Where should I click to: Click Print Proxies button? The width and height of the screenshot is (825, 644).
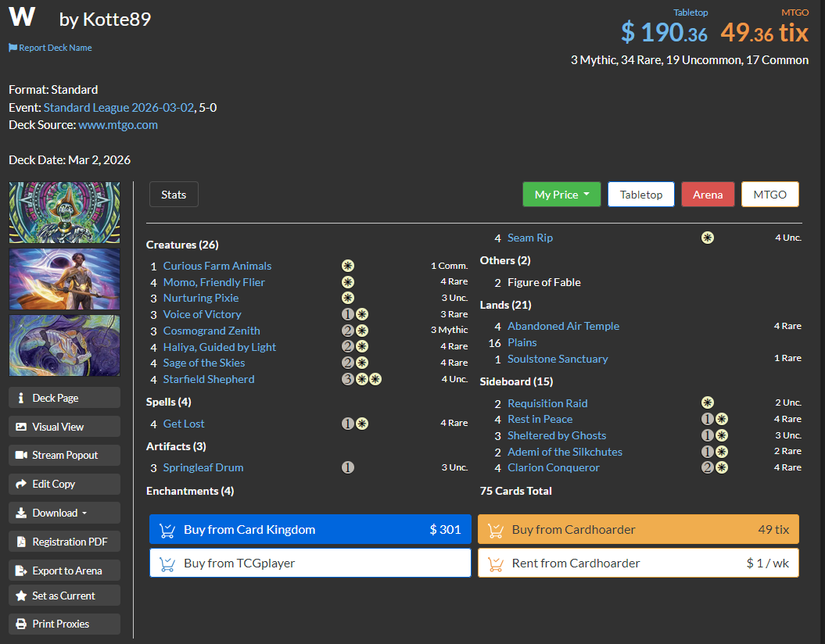coord(64,624)
